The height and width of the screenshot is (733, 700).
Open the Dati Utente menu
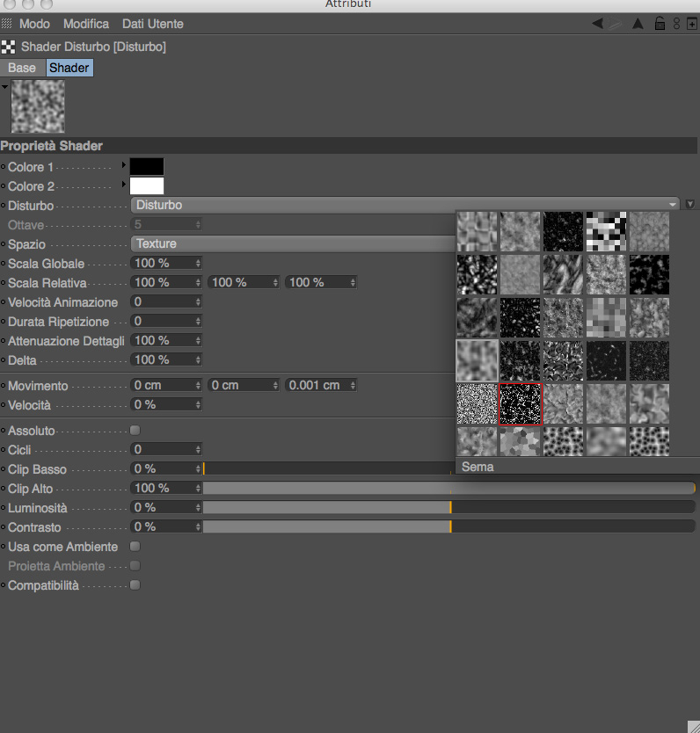coord(152,24)
